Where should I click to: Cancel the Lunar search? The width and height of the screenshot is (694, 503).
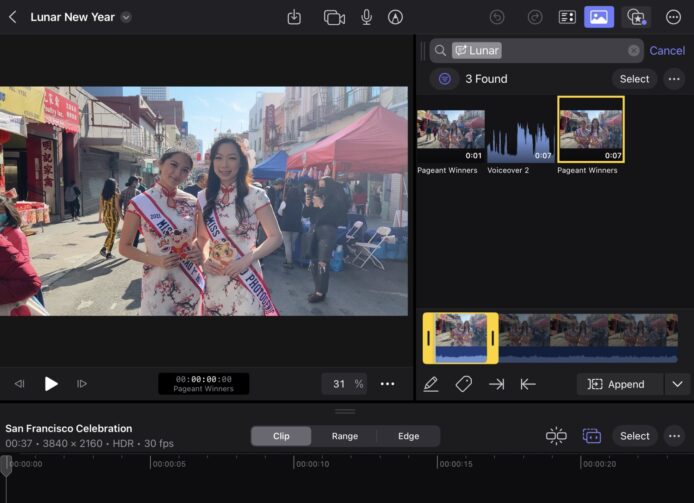click(x=667, y=50)
